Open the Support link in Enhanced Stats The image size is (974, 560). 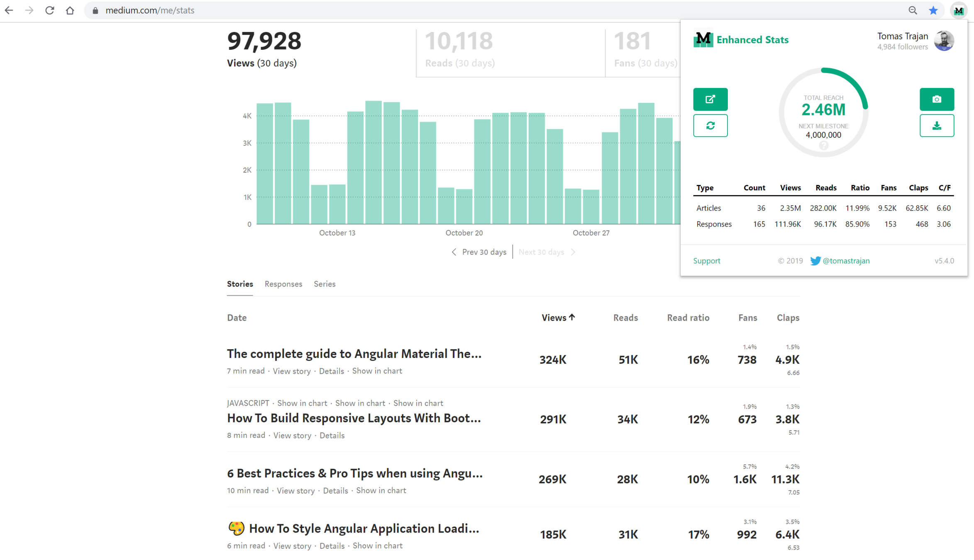(706, 261)
